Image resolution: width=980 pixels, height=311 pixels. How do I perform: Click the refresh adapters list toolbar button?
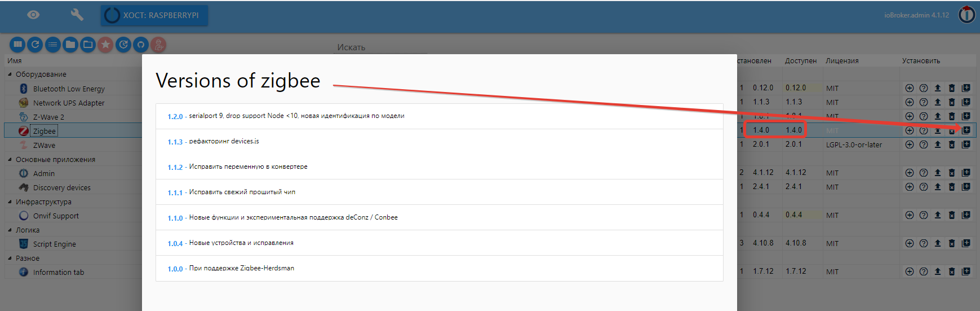tap(36, 44)
